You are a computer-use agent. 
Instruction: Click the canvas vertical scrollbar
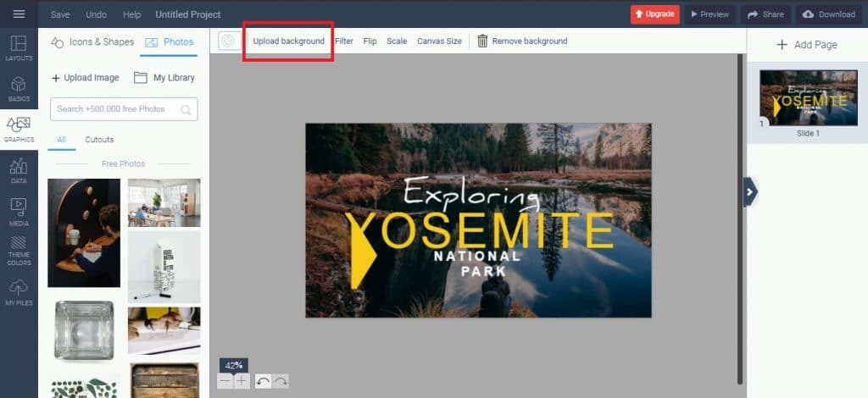[x=739, y=218]
